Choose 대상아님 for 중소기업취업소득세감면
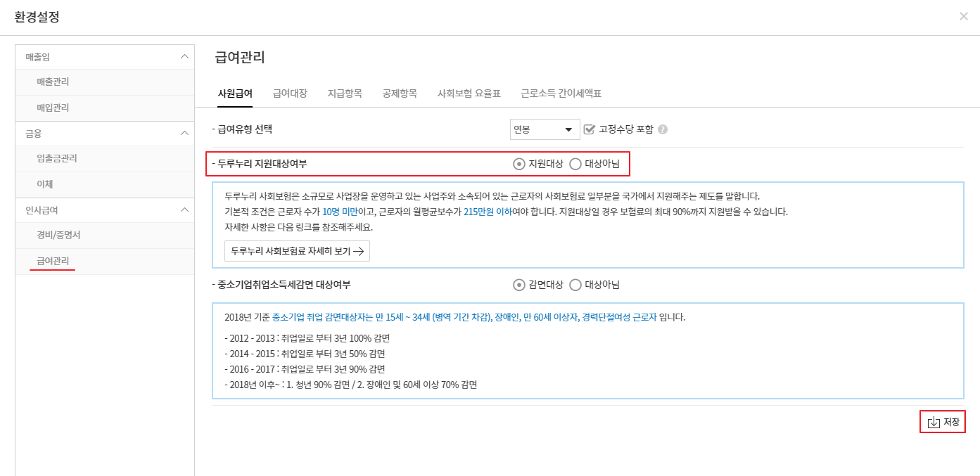The height and width of the screenshot is (476, 980). pyautogui.click(x=575, y=285)
